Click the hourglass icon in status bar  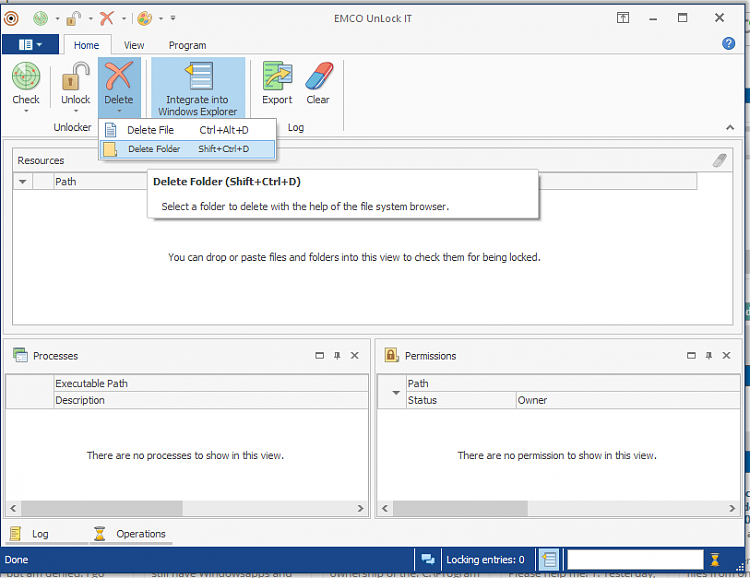coord(715,559)
